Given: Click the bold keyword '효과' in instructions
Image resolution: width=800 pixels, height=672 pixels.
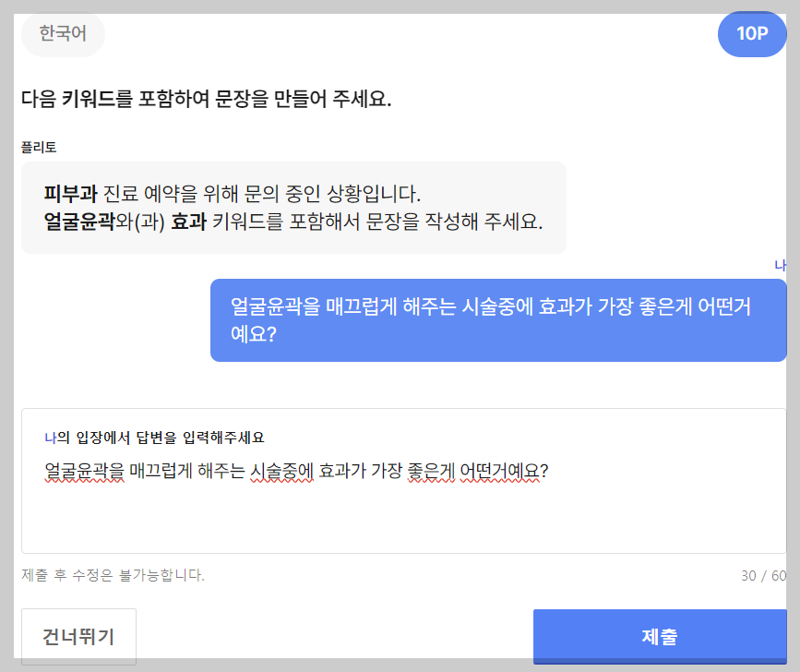Looking at the screenshot, I should pyautogui.click(x=189, y=222).
